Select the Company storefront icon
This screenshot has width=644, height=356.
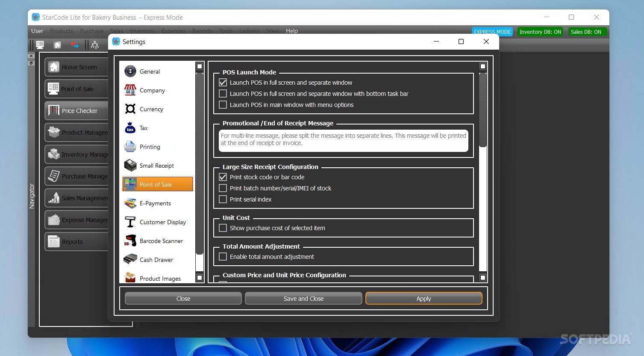click(x=130, y=90)
